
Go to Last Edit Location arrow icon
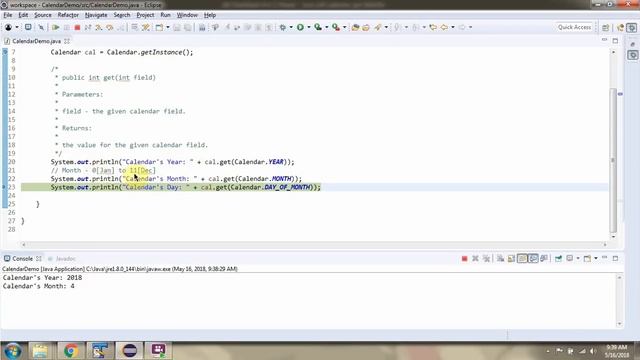pyautogui.click(x=433, y=27)
